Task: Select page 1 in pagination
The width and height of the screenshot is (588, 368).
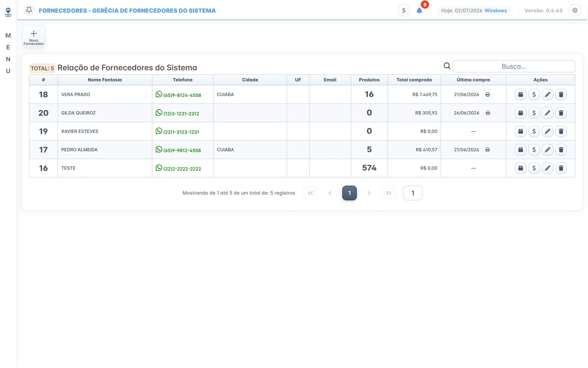Action: pyautogui.click(x=349, y=193)
